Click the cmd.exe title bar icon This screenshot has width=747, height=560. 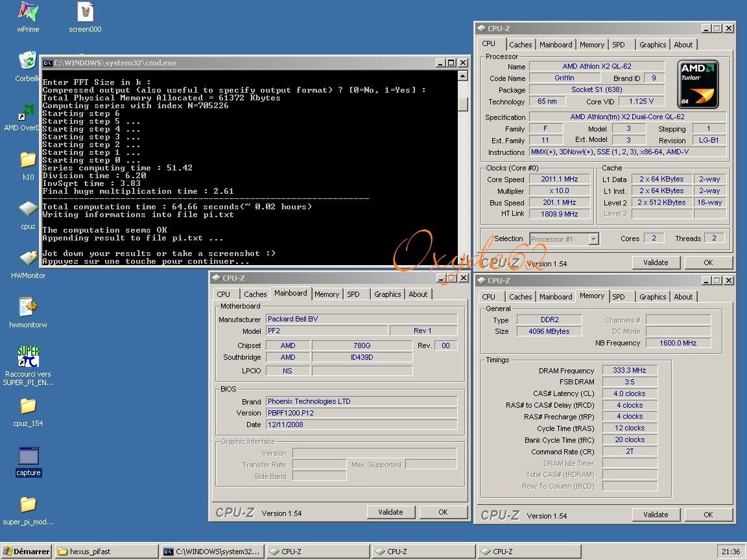47,63
